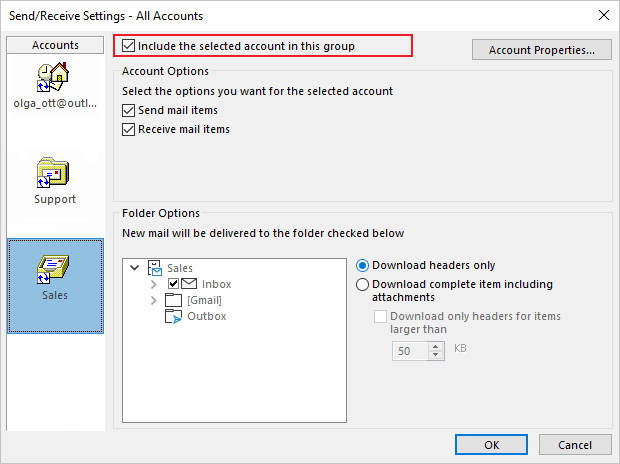This screenshot has width=620, height=464.
Task: Select the [Gmail] label in folder tree
Action: coord(204,300)
